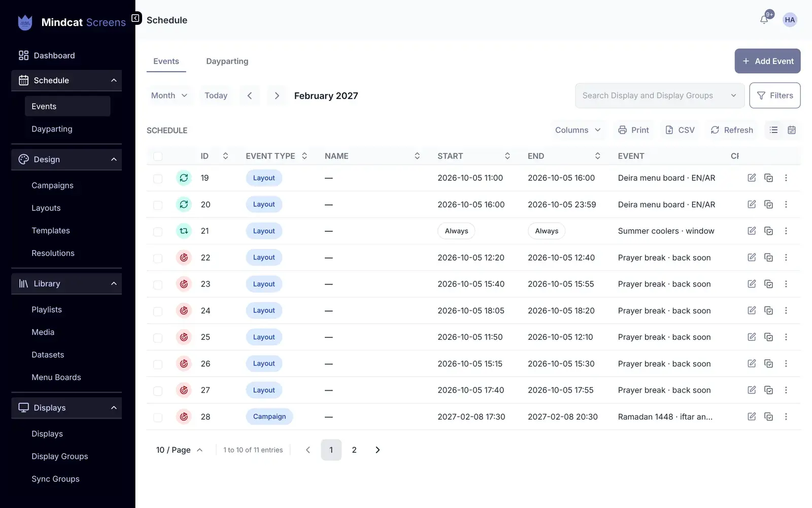Copy event 24 with the duplicate icon

[769, 310]
